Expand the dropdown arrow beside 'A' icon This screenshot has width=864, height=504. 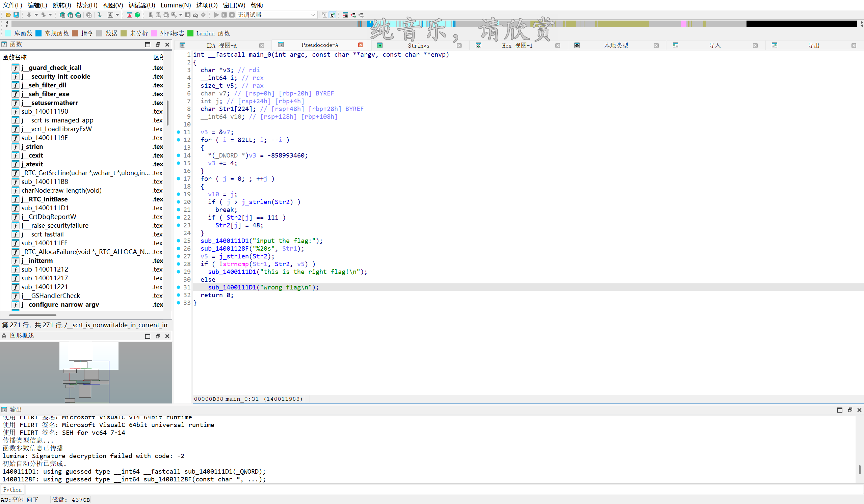coord(117,15)
